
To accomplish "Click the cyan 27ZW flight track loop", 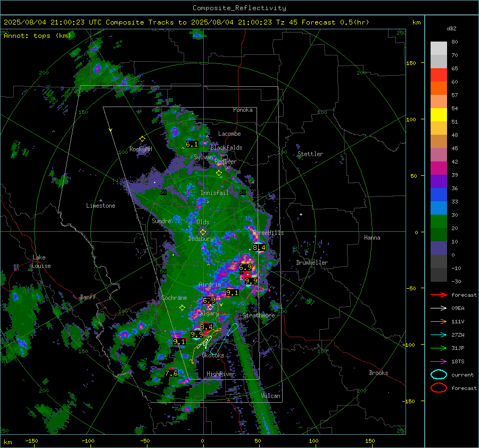I will click(225, 339).
